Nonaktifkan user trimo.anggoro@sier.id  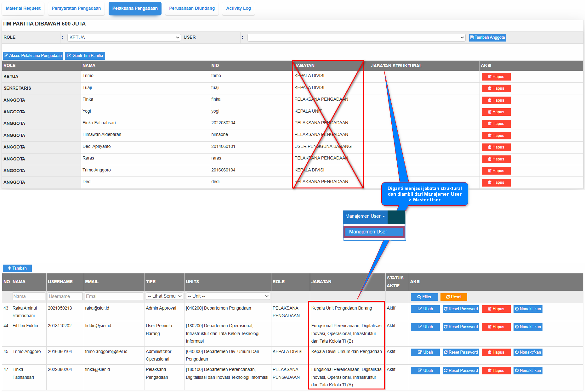pyautogui.click(x=528, y=352)
